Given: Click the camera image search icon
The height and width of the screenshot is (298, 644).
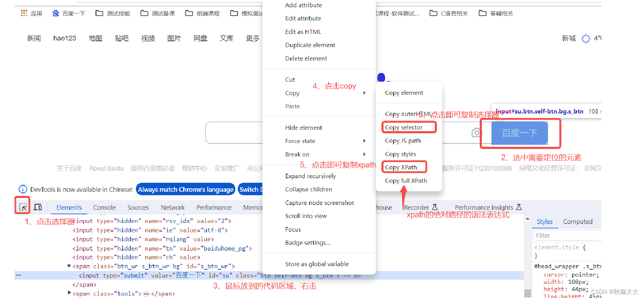Looking at the screenshot, I should (477, 133).
